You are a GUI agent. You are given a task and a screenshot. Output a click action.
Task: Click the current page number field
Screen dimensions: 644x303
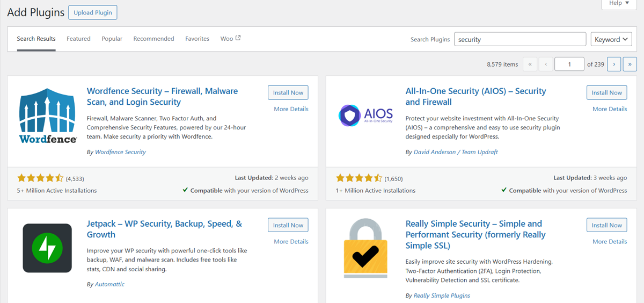[x=569, y=64]
